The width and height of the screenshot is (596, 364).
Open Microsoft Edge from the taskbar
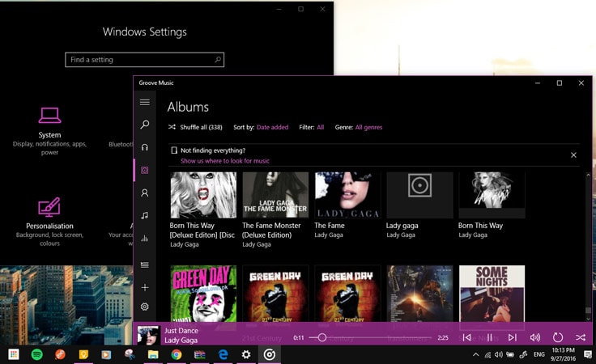223,354
